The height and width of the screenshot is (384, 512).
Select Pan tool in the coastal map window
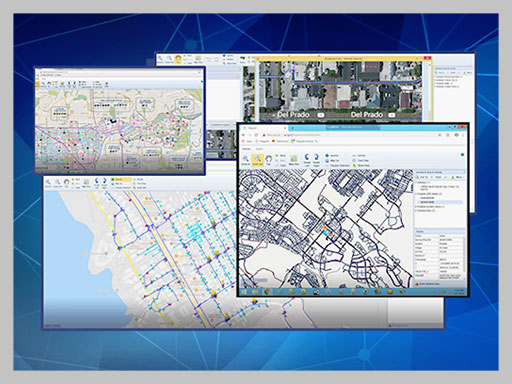66,183
